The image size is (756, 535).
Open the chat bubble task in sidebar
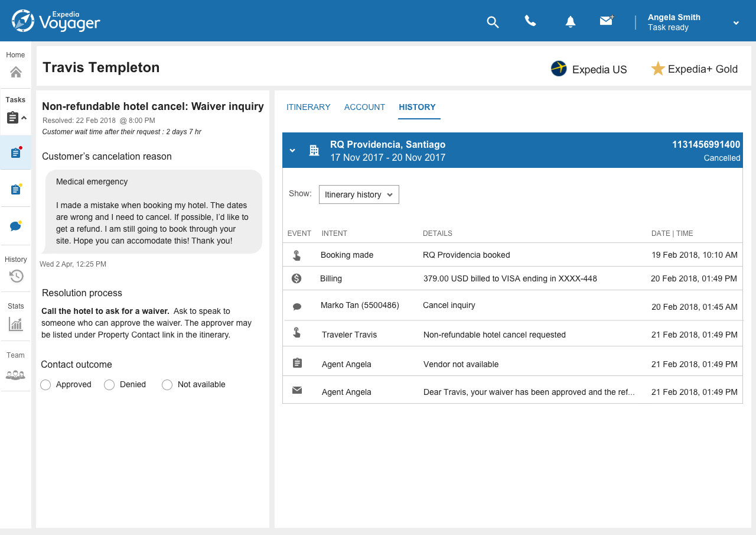pyautogui.click(x=16, y=226)
